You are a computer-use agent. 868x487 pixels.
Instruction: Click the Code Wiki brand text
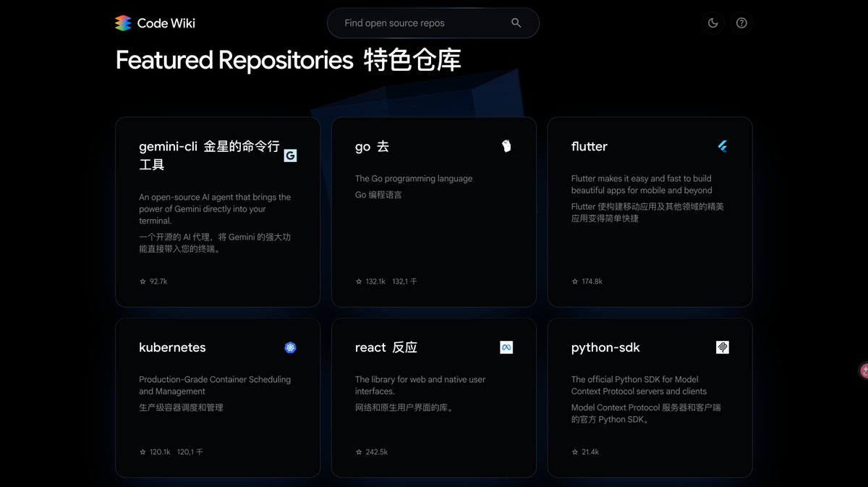(166, 23)
